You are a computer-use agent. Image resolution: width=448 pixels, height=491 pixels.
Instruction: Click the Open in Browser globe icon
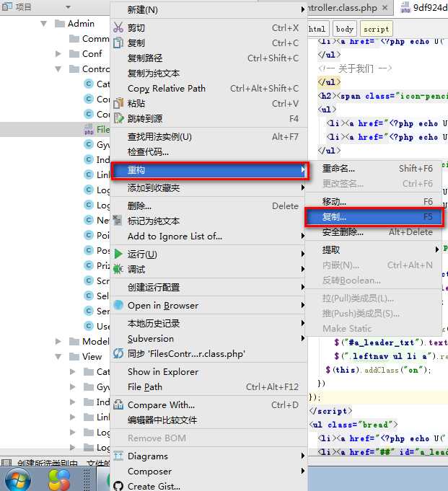118,305
